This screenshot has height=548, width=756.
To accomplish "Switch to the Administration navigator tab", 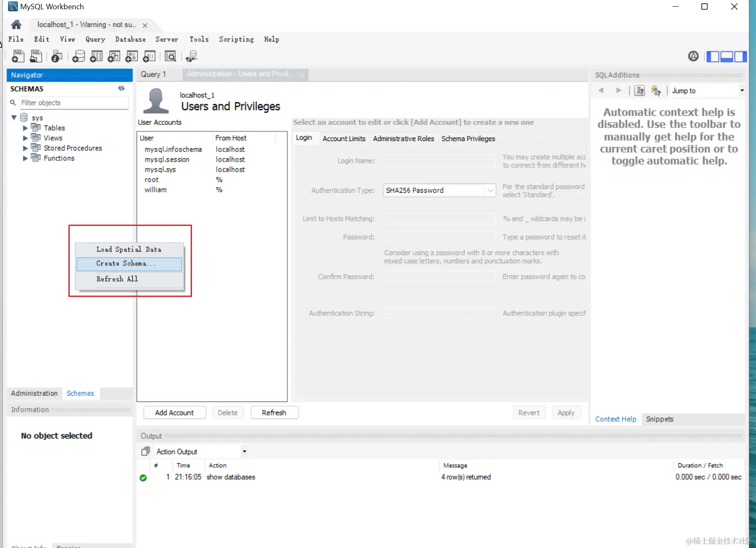I will (34, 393).
